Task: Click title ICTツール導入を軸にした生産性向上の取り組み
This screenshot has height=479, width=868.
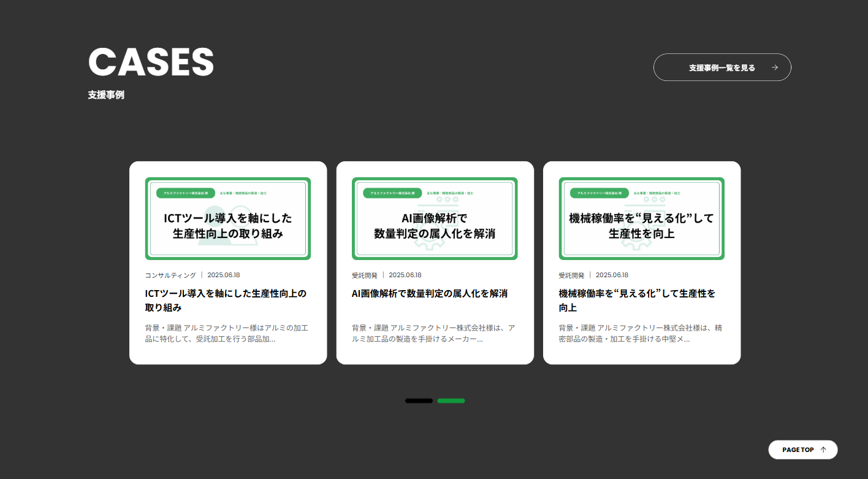Action: [x=226, y=300]
